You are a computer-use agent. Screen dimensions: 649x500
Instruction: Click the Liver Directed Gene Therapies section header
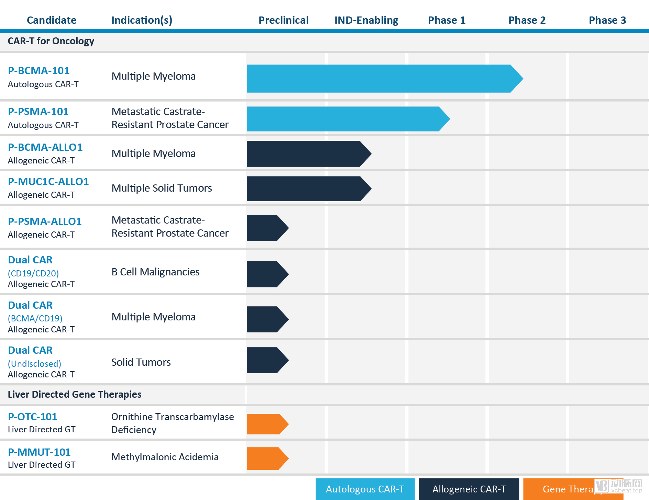[x=75, y=395]
